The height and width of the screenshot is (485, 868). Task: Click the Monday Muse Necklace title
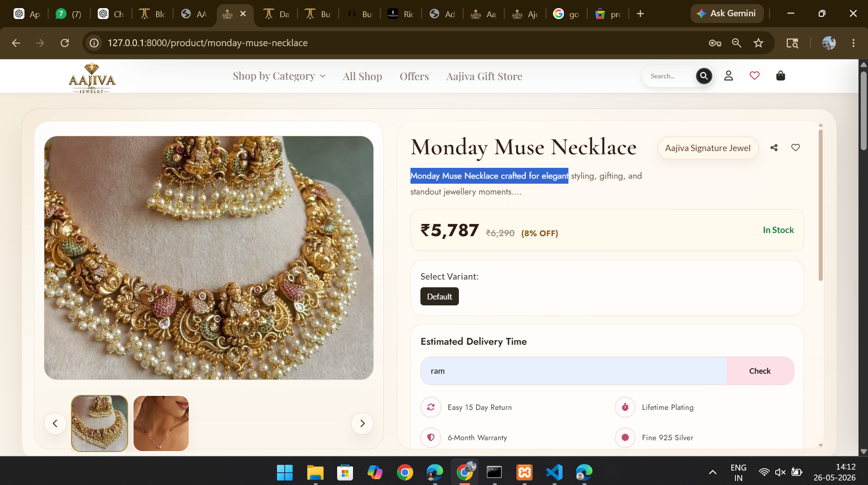tap(524, 147)
